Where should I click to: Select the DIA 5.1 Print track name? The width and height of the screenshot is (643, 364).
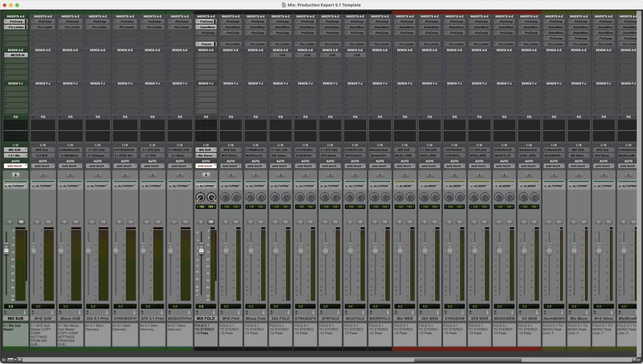coord(98,318)
